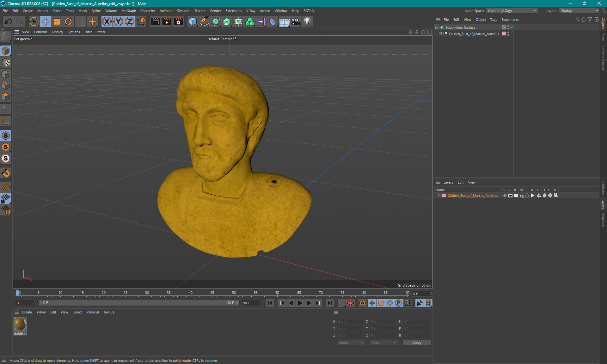
Task: Toggle layer lock icon
Action: (x=527, y=196)
